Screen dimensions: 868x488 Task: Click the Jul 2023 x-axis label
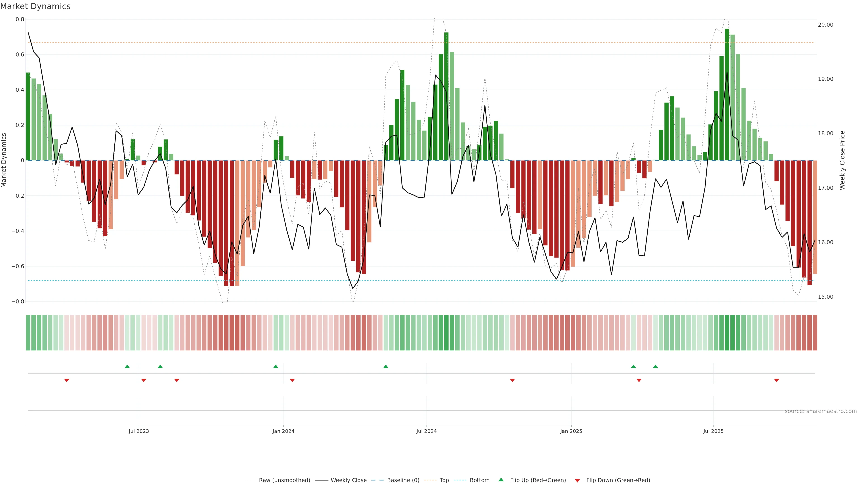139,431
